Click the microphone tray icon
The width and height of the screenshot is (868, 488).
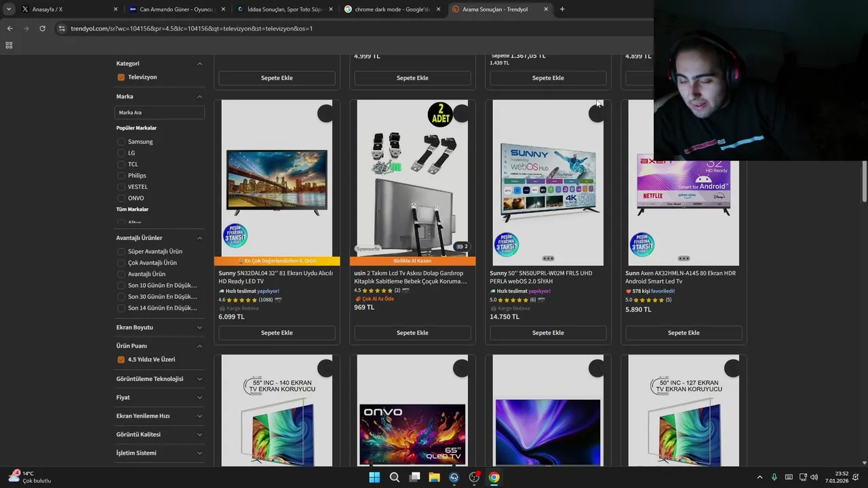(774, 477)
